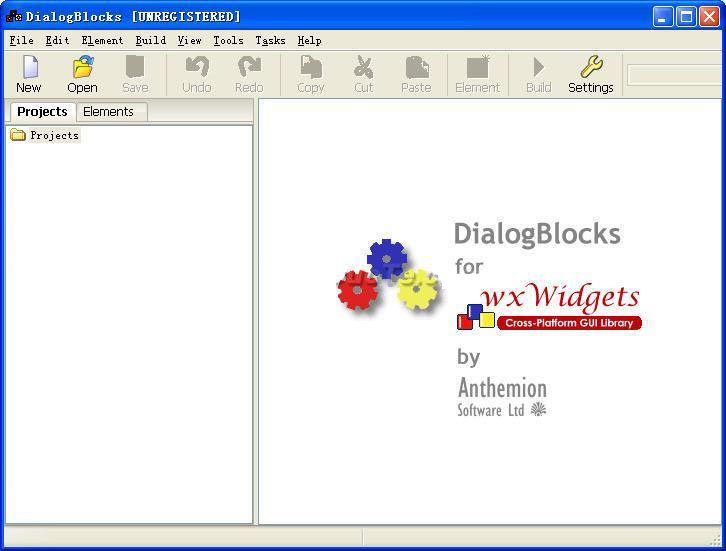The width and height of the screenshot is (726, 551).
Task: Click the Redo arrow icon
Action: (x=249, y=68)
